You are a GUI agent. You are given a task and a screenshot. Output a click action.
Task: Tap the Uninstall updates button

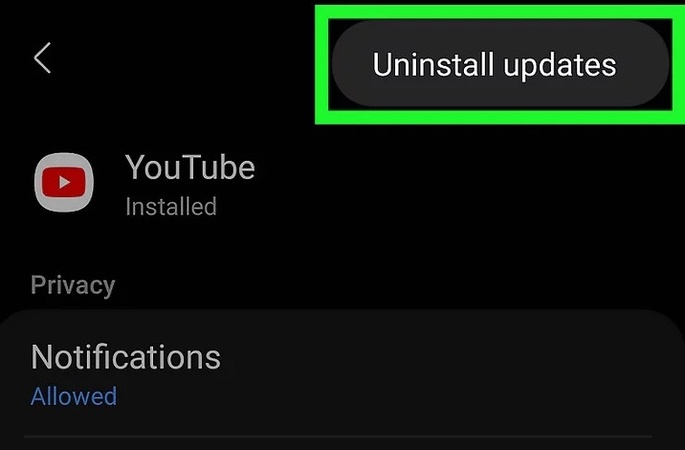(500, 64)
